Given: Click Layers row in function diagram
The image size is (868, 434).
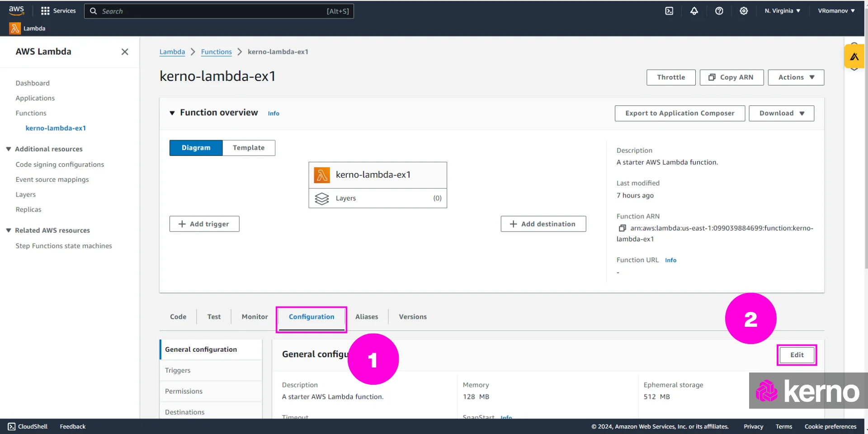Looking at the screenshot, I should coord(377,198).
